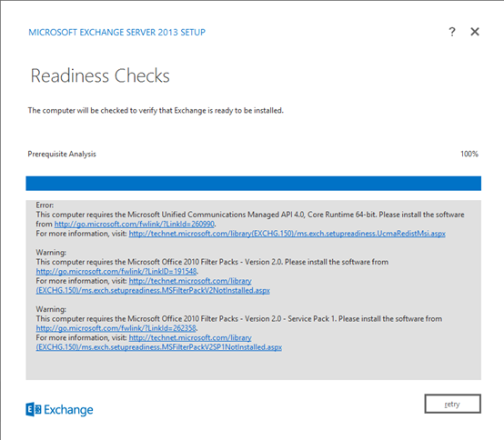Viewport: 504px width, 440px height.
Task: Close the Exchange Server 2013 Setup window
Action: click(475, 32)
